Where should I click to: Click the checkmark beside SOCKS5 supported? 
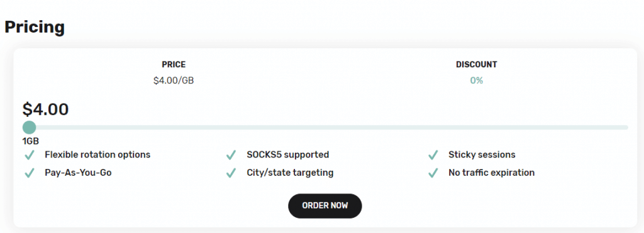pyautogui.click(x=231, y=155)
